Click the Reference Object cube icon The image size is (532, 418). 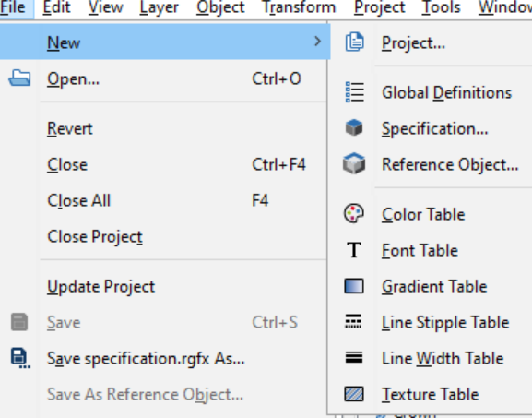[354, 163]
